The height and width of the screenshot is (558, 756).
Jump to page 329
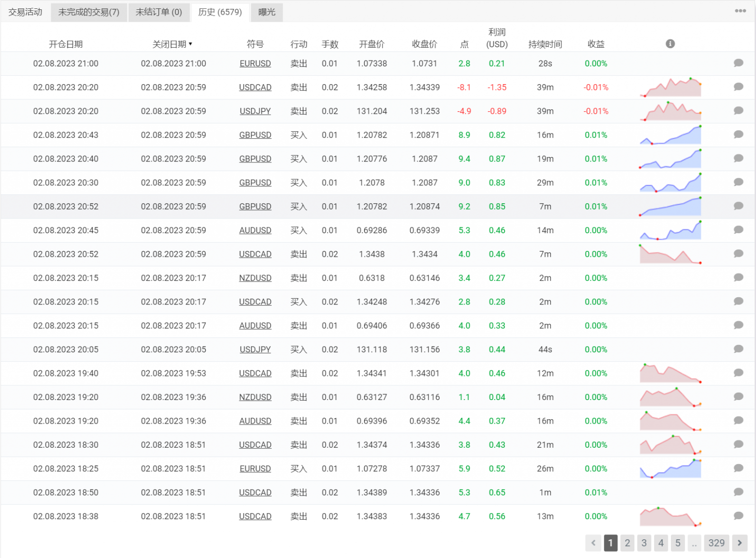click(x=717, y=543)
